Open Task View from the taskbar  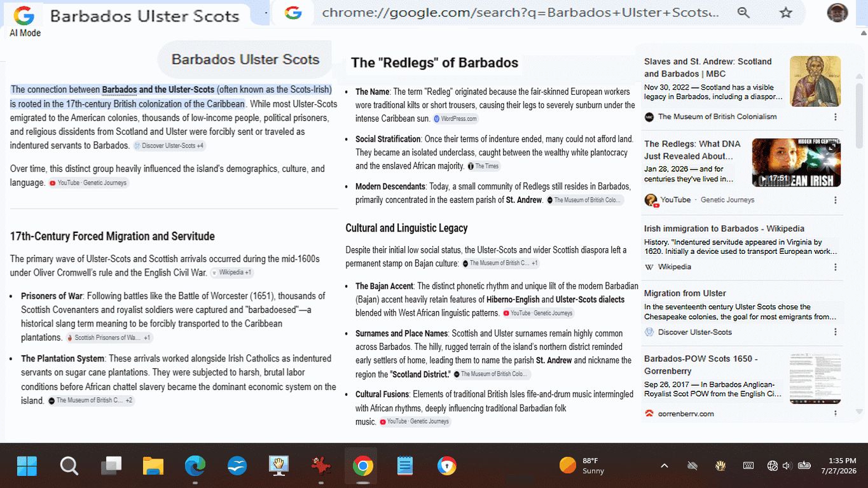(111, 466)
